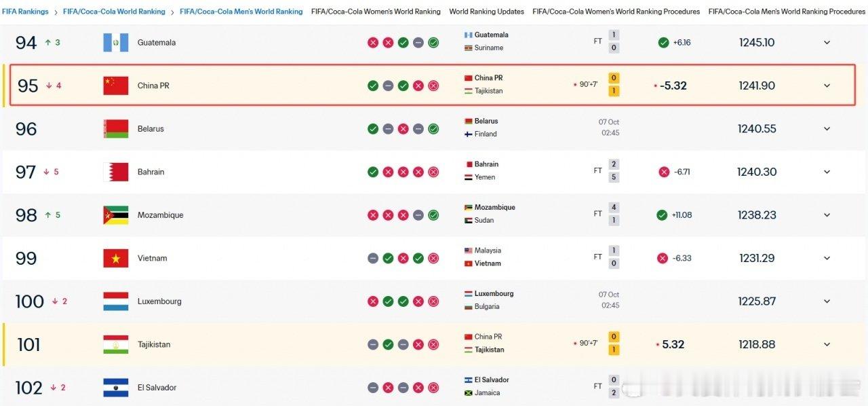868x406 pixels.
Task: Click the small Sudan flag in match column
Action: click(468, 221)
